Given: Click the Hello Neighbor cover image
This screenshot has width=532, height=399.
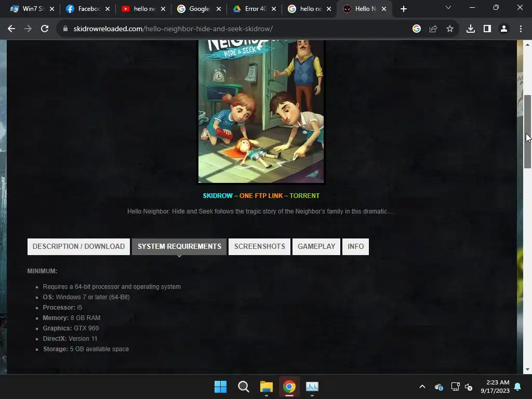Looking at the screenshot, I should pyautogui.click(x=261, y=111).
